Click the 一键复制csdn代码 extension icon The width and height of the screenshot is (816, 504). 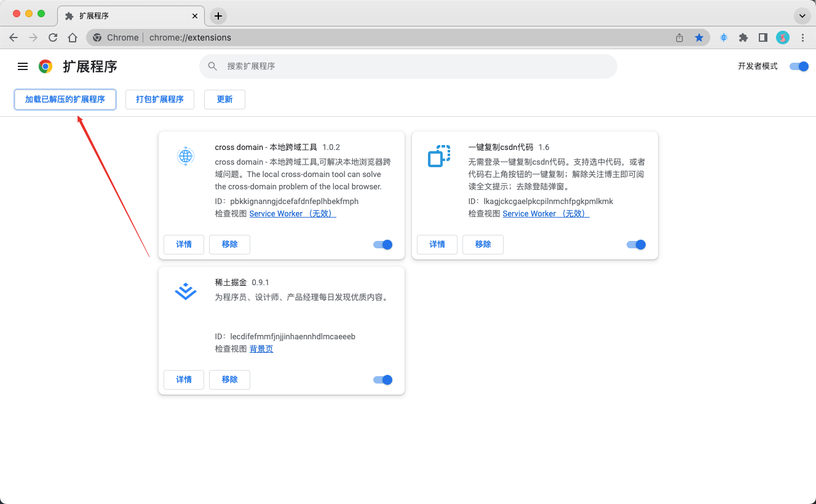pyautogui.click(x=438, y=157)
